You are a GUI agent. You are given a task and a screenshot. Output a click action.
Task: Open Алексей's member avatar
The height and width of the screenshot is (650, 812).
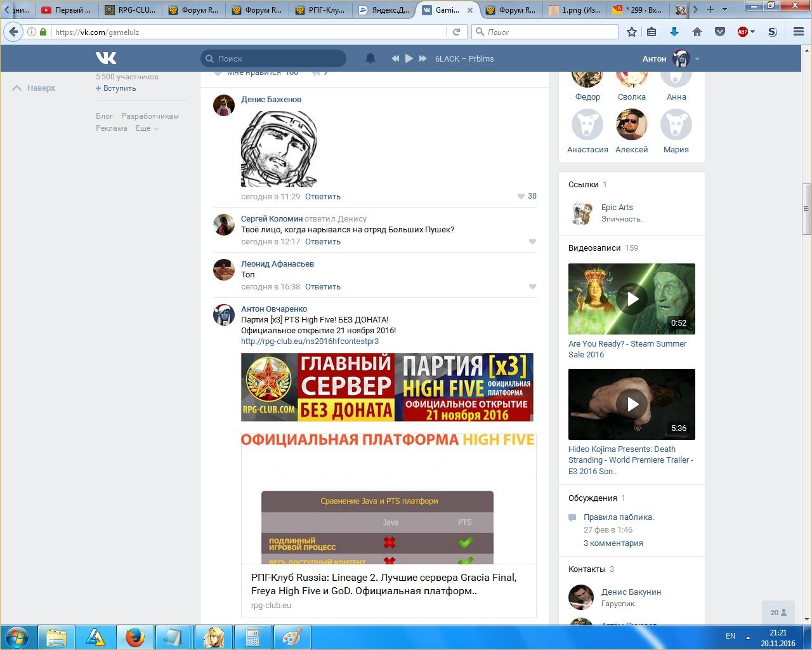click(632, 124)
